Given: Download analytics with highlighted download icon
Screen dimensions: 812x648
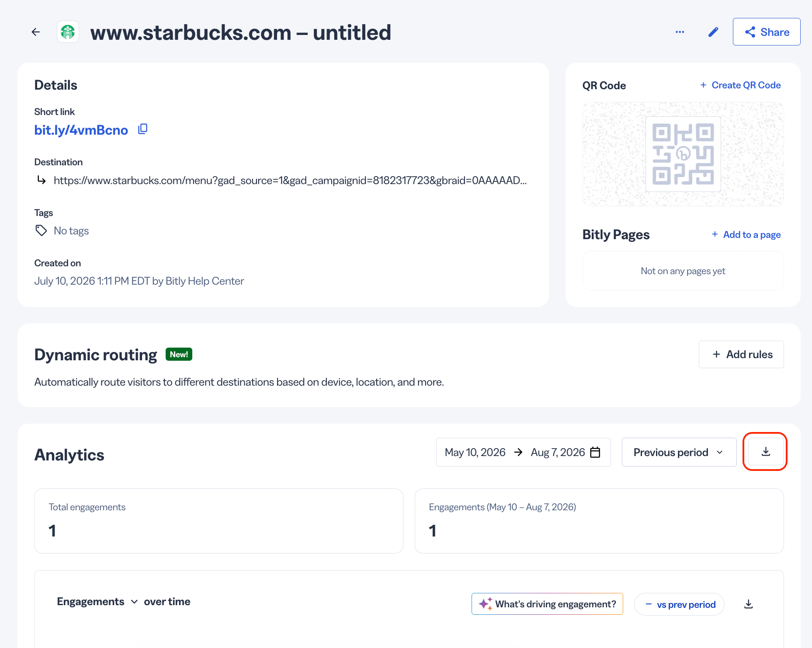Looking at the screenshot, I should tap(766, 452).
